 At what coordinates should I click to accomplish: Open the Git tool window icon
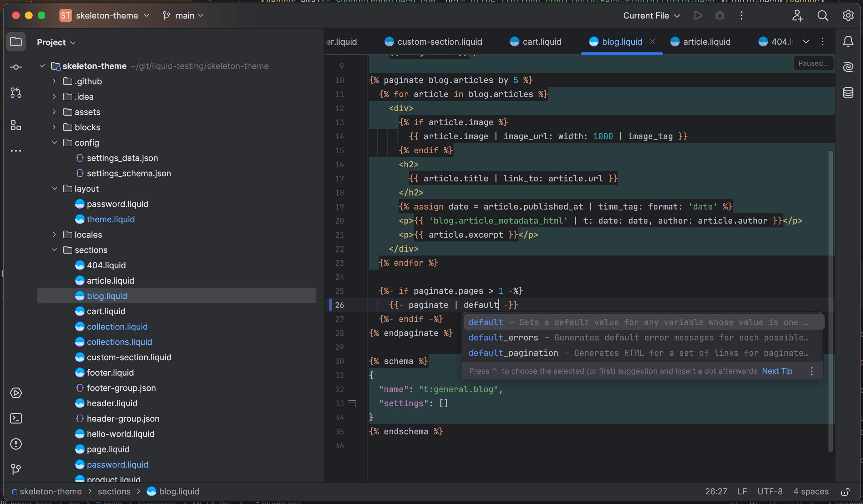click(x=16, y=469)
